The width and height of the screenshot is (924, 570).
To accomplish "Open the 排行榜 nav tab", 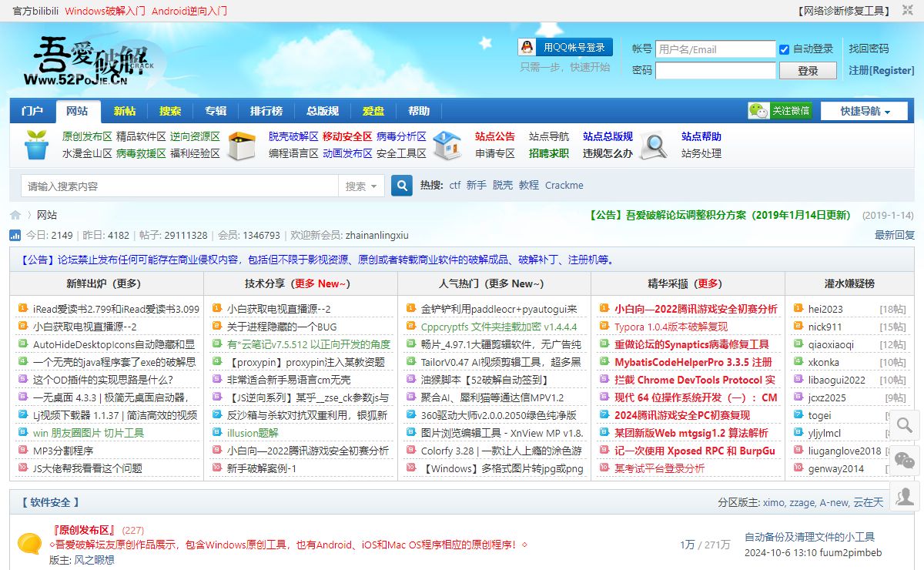I will (x=266, y=111).
